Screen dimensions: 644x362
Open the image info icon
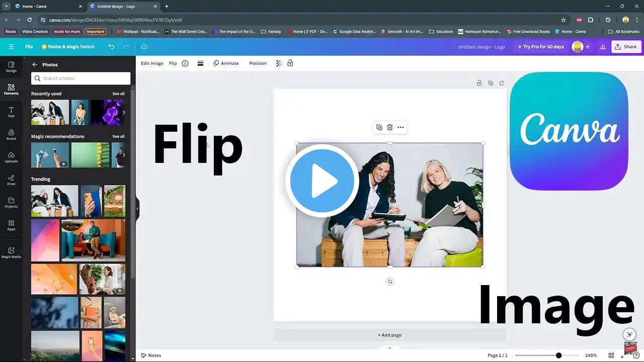(185, 63)
